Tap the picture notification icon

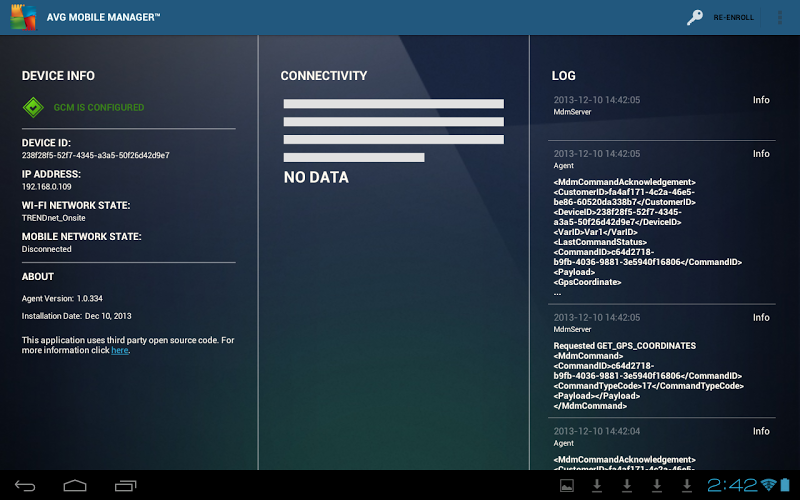567,486
